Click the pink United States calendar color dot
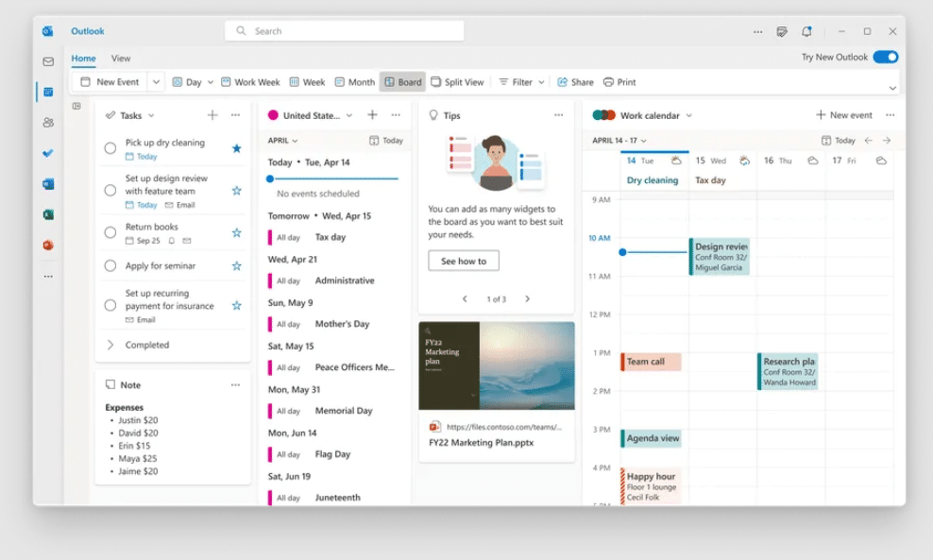 pyautogui.click(x=273, y=115)
